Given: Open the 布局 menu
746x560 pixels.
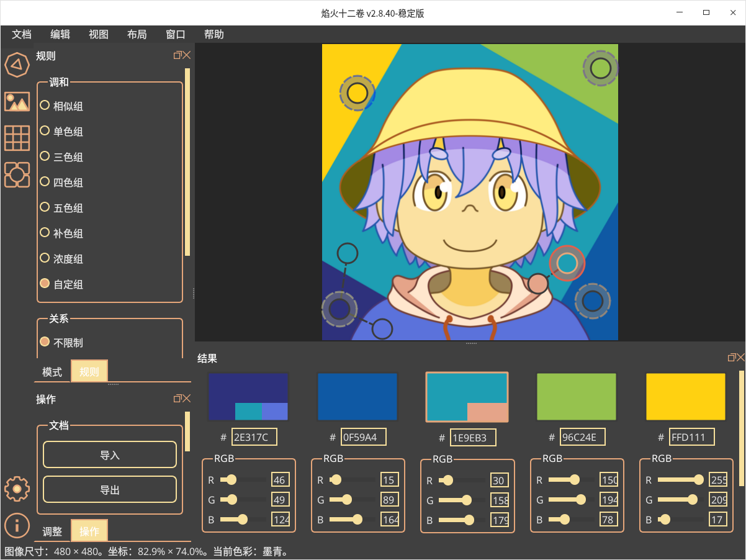Looking at the screenshot, I should (137, 34).
